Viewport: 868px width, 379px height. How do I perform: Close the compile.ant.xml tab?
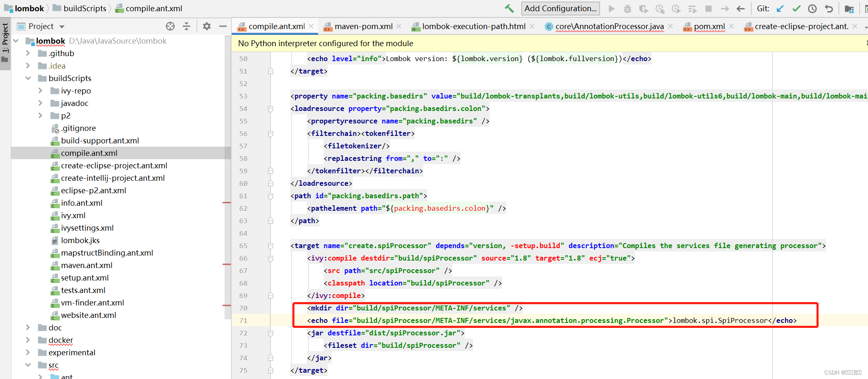[311, 26]
